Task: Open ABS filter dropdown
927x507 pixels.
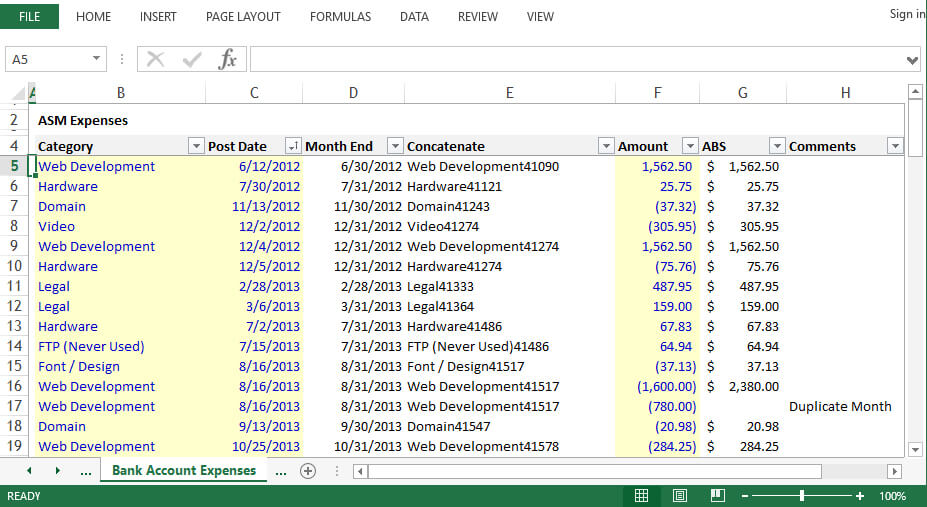Action: 777,146
